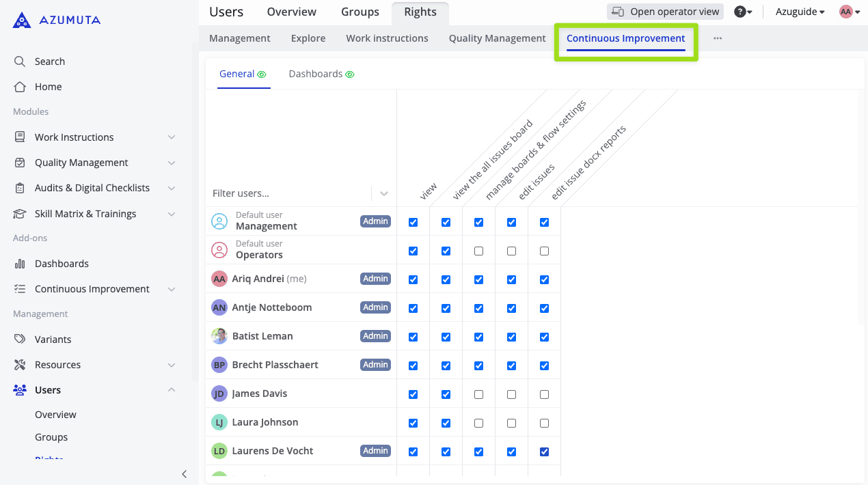Open Search via magnifier icon
The image size is (868, 485).
pos(20,61)
